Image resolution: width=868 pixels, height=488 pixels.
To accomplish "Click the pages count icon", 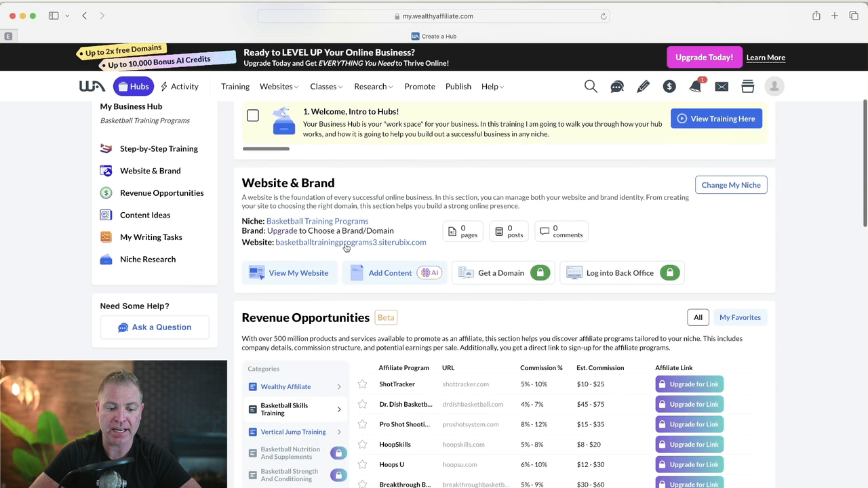I will click(x=452, y=231).
